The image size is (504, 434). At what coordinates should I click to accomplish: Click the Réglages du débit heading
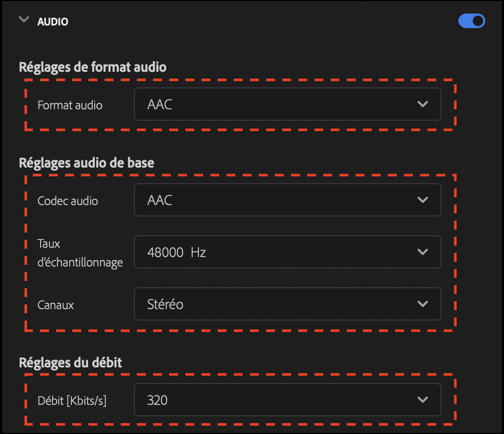coord(70,363)
